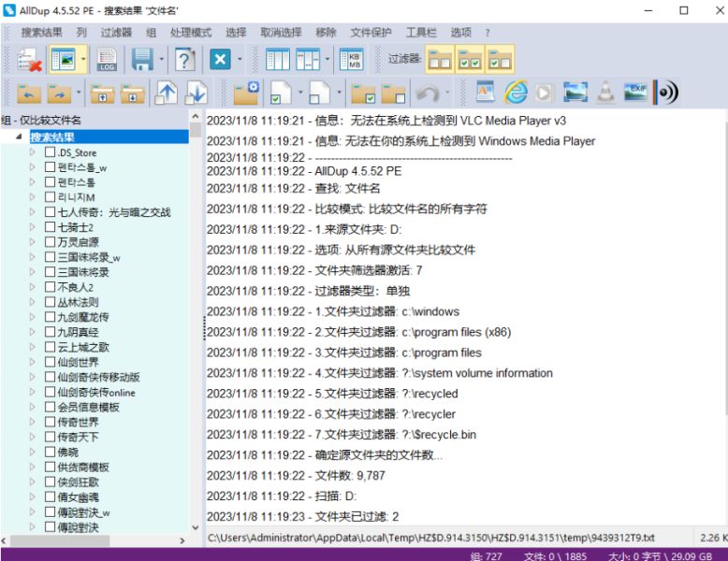Tick the 九阴真经 group checkbox
Image resolution: width=728 pixels, height=561 pixels.
51,332
